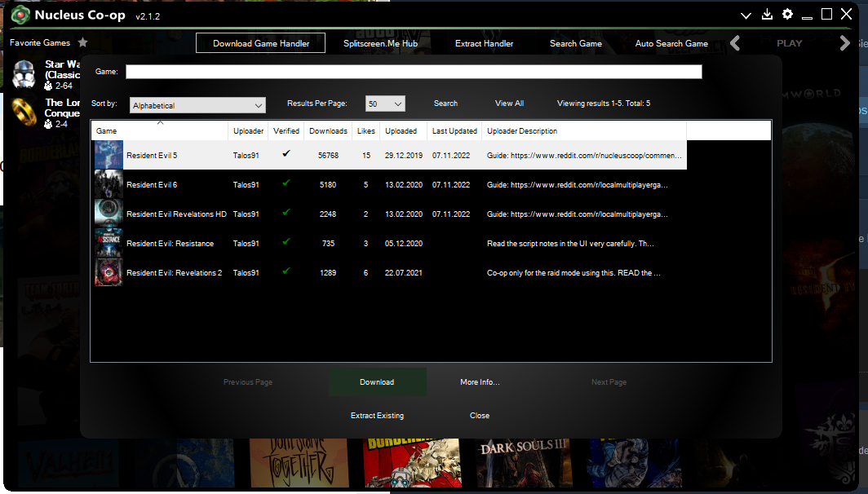Image resolution: width=868 pixels, height=494 pixels.
Task: Click download count 56768
Action: [x=328, y=156]
